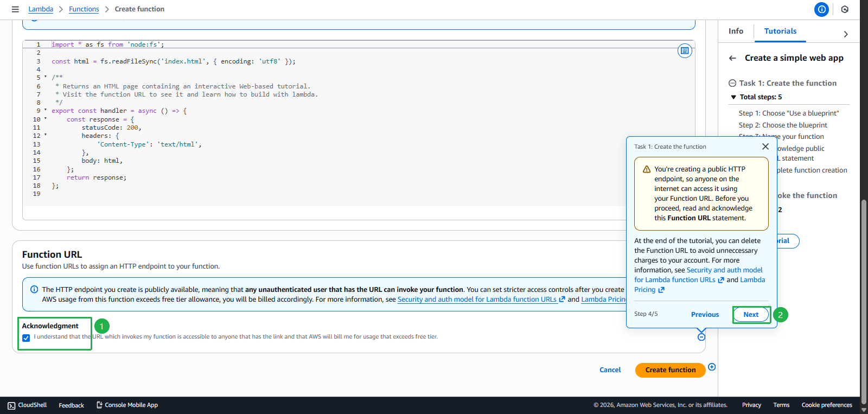Collapse the tutorials side panel chevron
The width and height of the screenshot is (868, 414).
[x=845, y=34]
